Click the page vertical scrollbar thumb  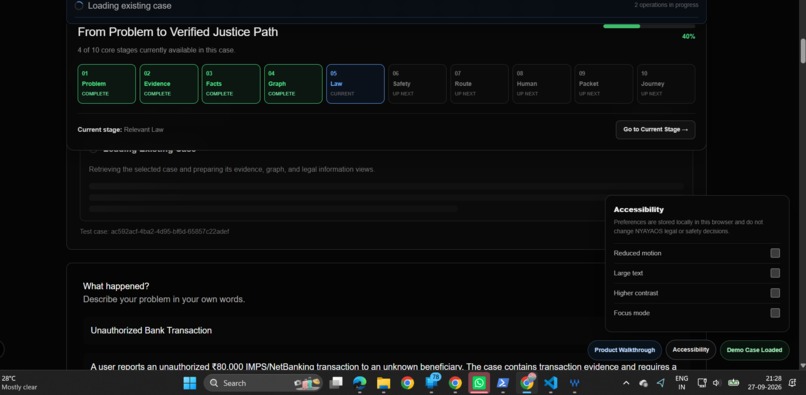[x=802, y=50]
